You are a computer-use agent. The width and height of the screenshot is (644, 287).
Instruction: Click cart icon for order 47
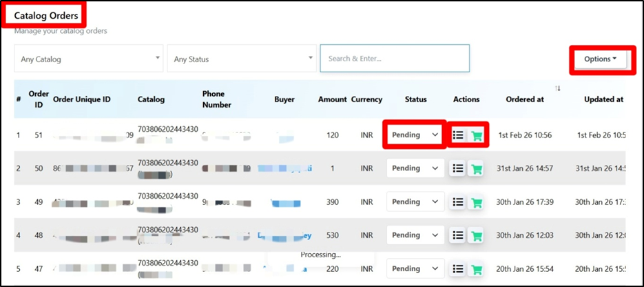coord(476,269)
